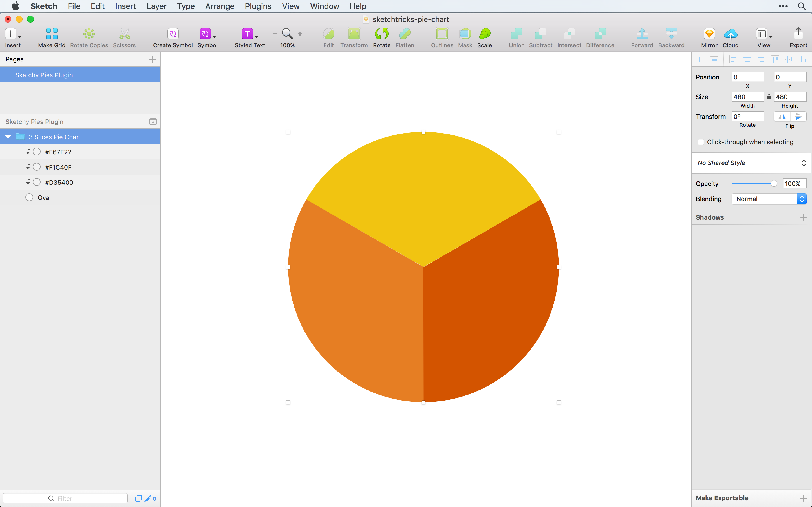Image resolution: width=812 pixels, height=507 pixels.
Task: Add a new page with plus button
Action: coord(153,58)
